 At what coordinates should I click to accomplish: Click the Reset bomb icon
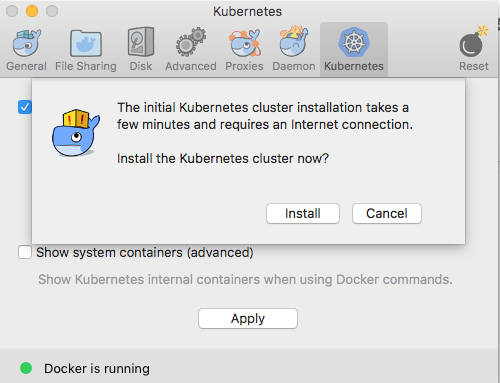click(474, 41)
